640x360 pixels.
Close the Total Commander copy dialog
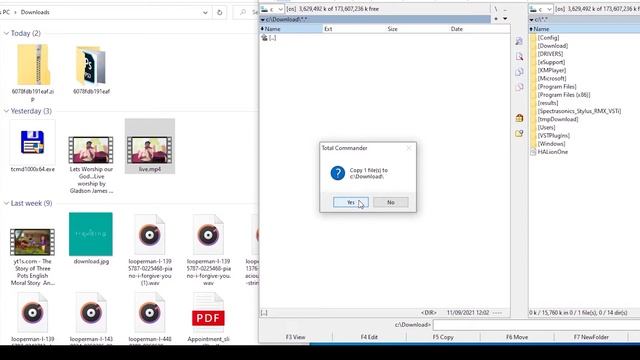tap(409, 148)
